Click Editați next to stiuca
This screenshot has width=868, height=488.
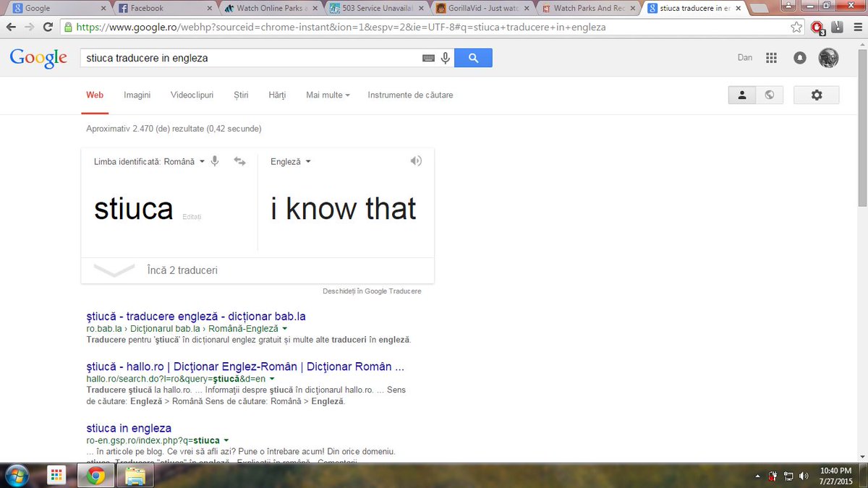coord(192,217)
